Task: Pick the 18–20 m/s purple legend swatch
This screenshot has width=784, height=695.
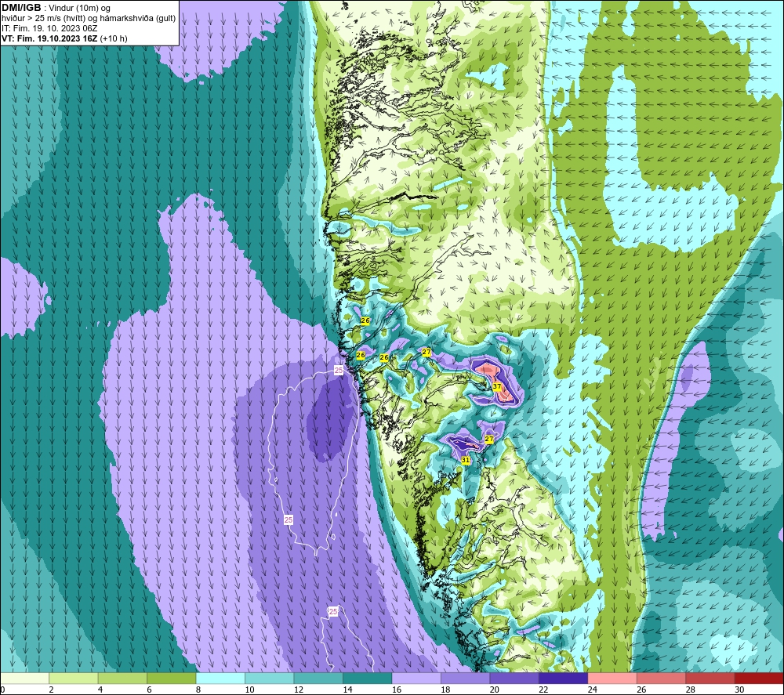Action: click(x=466, y=678)
